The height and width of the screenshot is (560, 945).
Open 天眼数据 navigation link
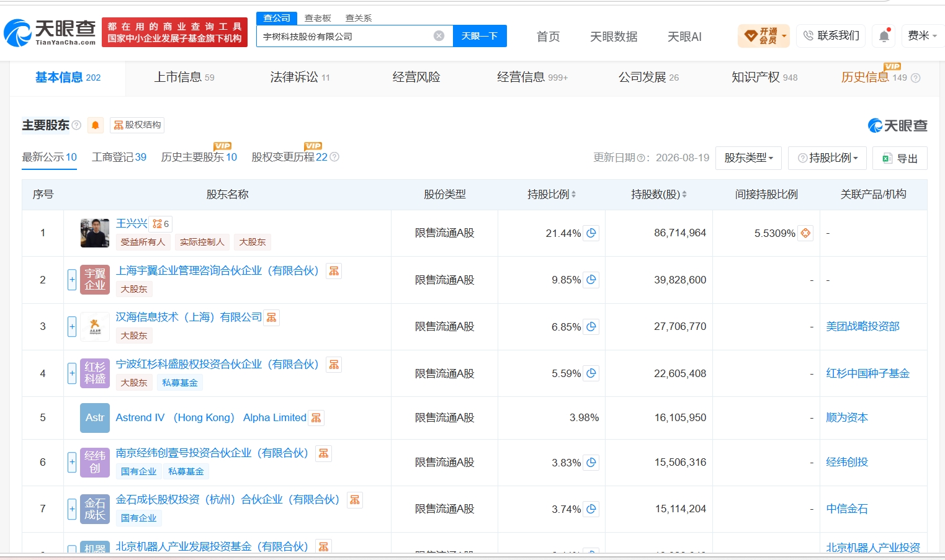tap(614, 37)
